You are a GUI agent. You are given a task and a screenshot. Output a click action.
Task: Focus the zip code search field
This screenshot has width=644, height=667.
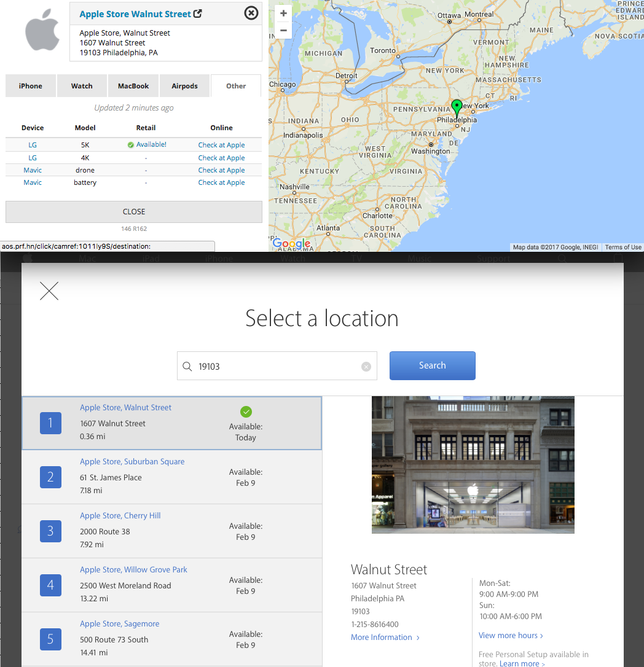[x=277, y=366]
